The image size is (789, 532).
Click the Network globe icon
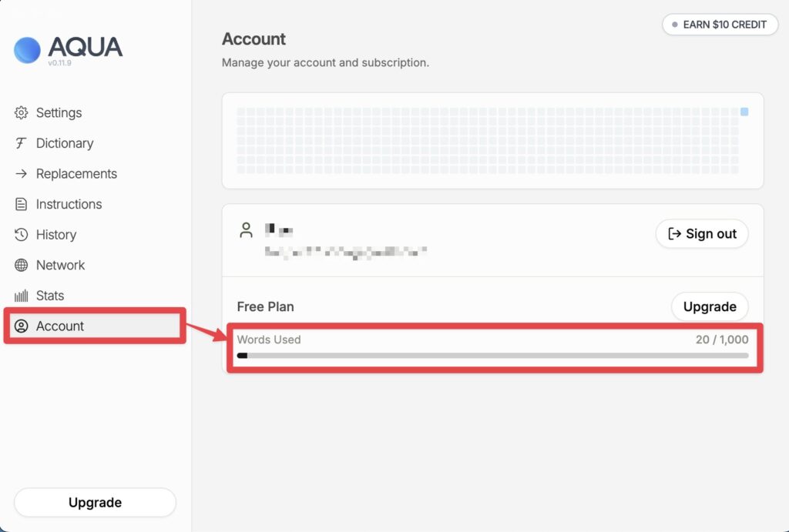tap(22, 266)
